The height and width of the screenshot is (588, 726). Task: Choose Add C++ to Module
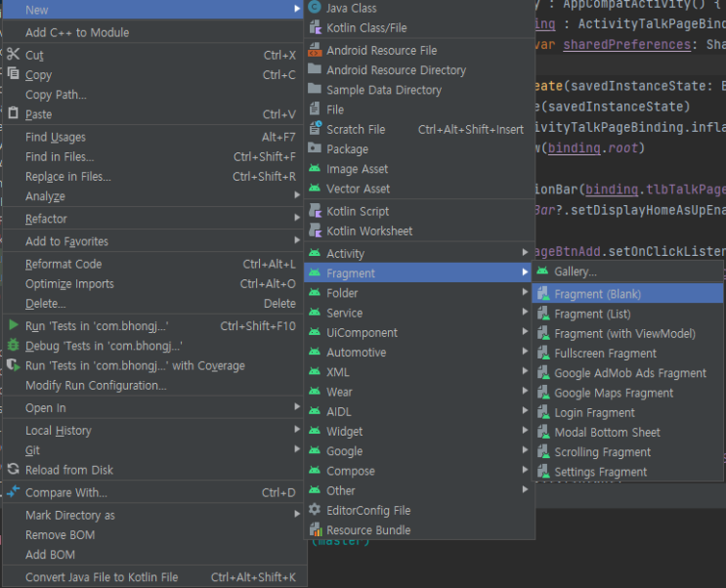(152, 32)
